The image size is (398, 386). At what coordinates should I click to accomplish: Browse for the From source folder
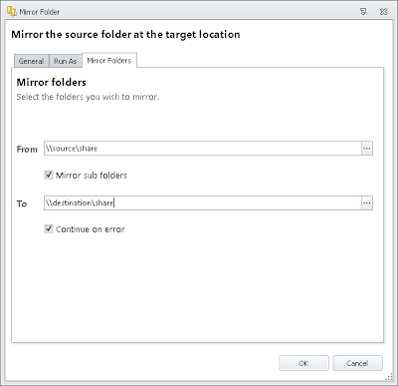pos(367,148)
